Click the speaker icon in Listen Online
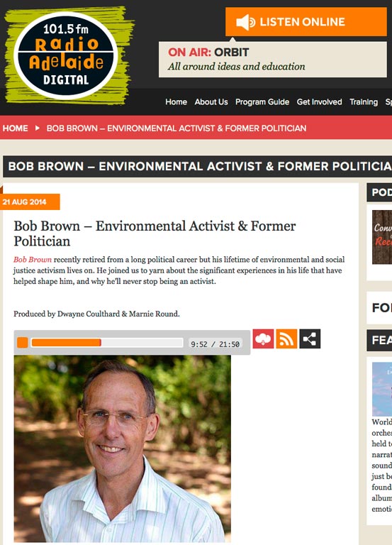 click(245, 22)
